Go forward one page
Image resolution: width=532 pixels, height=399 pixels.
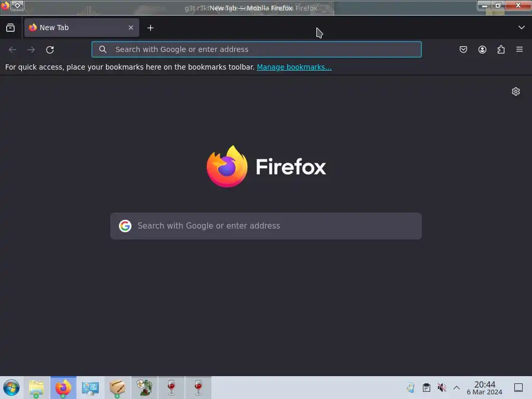(31, 49)
